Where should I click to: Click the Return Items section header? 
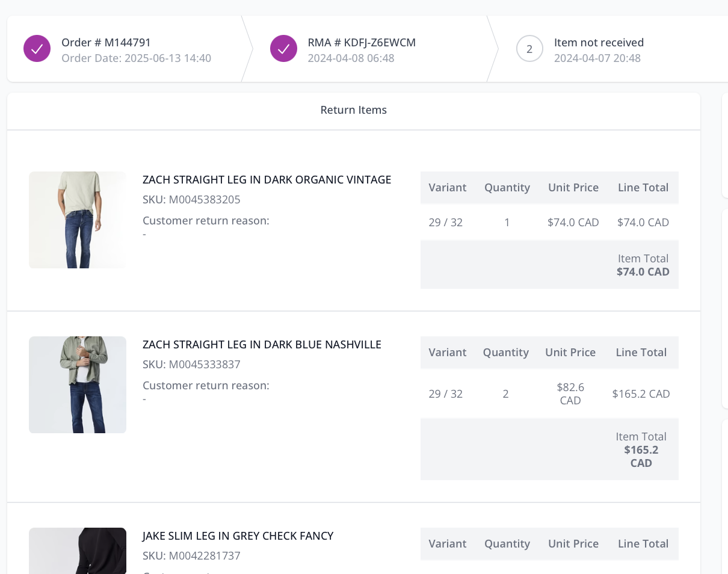click(x=354, y=110)
